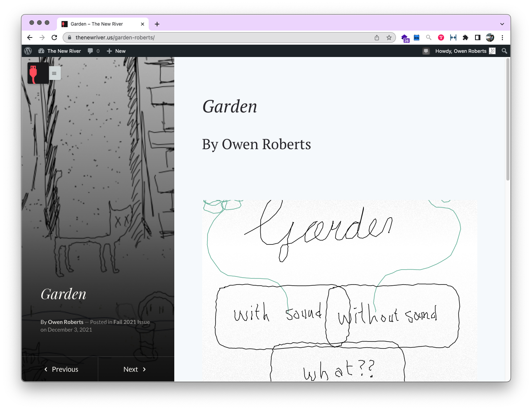532x410 pixels.
Task: Select the Garden – The New River tab
Action: pyautogui.click(x=99, y=24)
